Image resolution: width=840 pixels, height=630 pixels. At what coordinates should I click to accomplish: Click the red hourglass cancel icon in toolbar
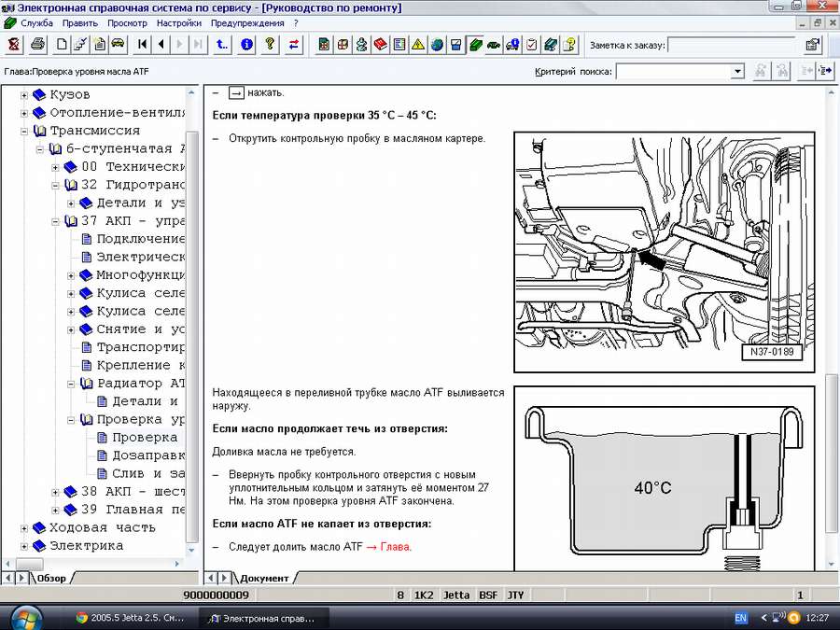click(x=13, y=45)
